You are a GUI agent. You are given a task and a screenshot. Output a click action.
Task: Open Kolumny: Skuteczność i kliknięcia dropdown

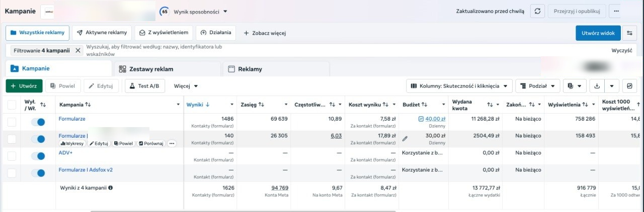(459, 86)
